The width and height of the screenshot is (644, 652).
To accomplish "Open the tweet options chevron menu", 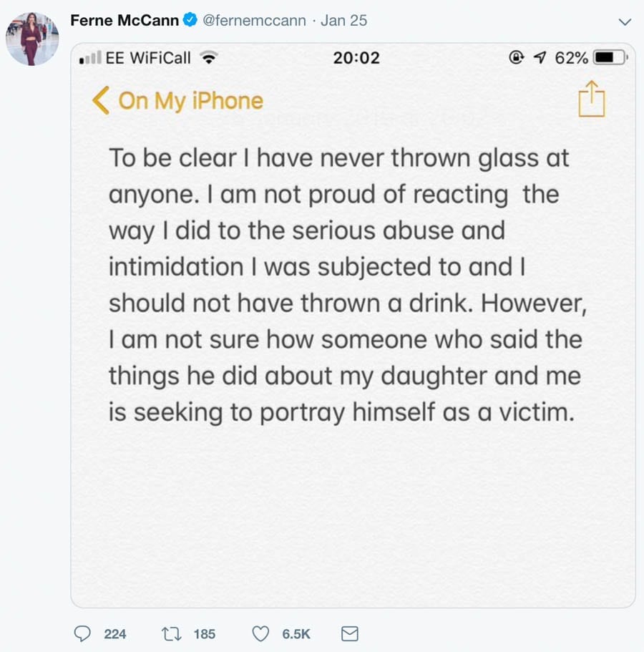I will coord(624,22).
